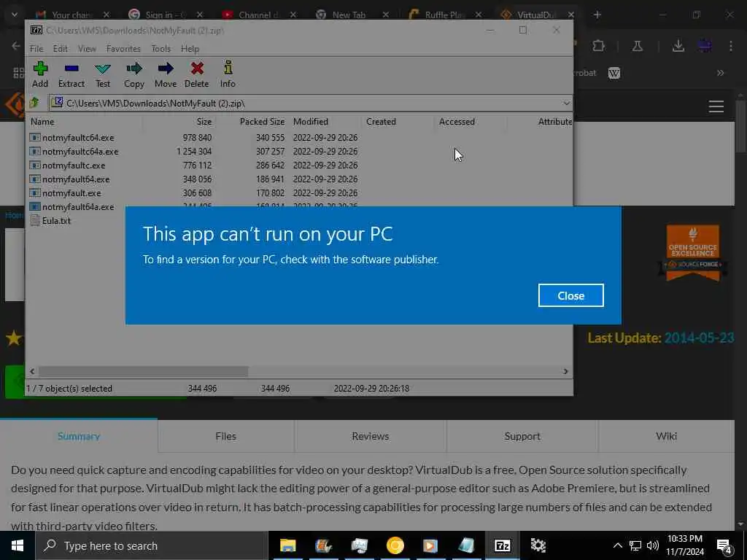
Task: Open the Help menu in 7-Zip
Action: pyautogui.click(x=190, y=49)
